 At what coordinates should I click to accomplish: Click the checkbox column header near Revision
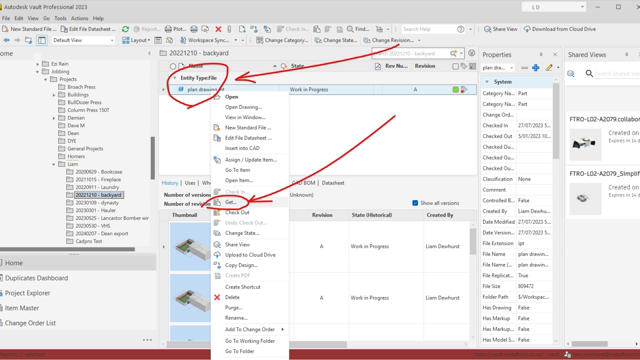[456, 66]
